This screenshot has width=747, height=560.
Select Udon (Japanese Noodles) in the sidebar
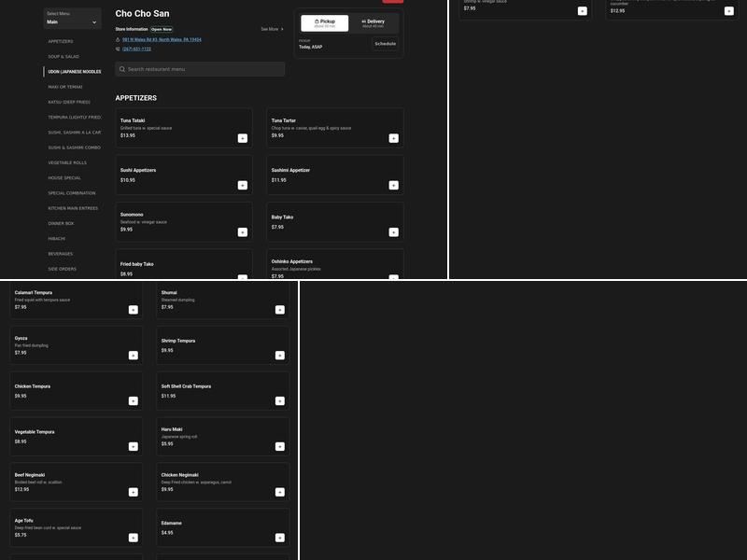pyautogui.click(x=75, y=72)
